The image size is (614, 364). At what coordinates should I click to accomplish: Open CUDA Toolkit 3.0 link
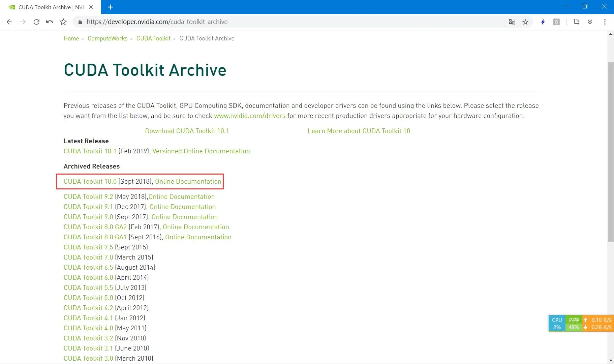(88, 358)
